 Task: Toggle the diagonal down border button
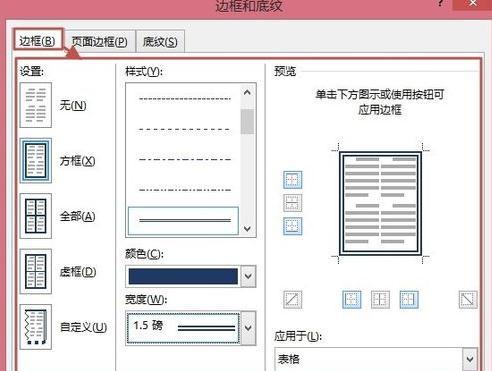[468, 299]
